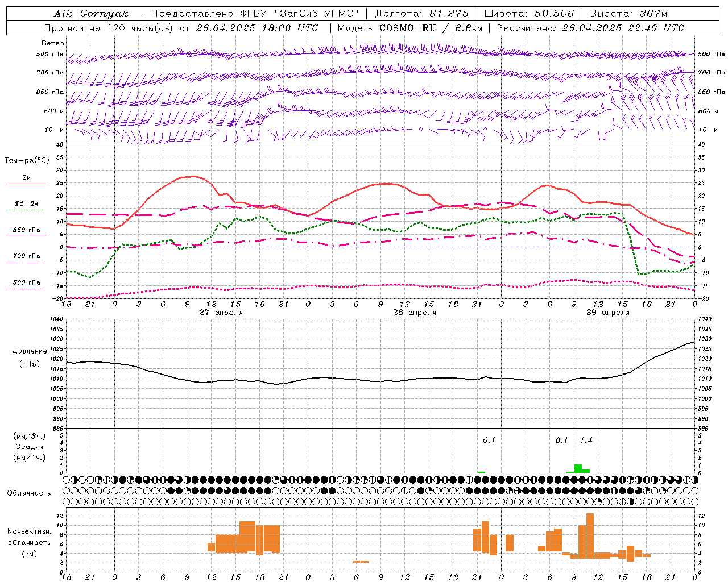The image size is (728, 582).
Task: Click the '29 апреля' date label
Action: pyautogui.click(x=608, y=313)
